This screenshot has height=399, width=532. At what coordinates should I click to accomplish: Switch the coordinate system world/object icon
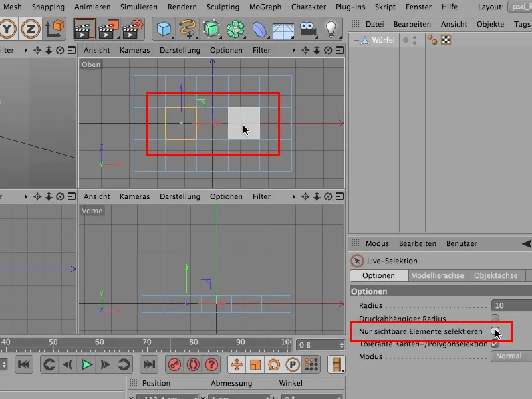tap(55, 29)
